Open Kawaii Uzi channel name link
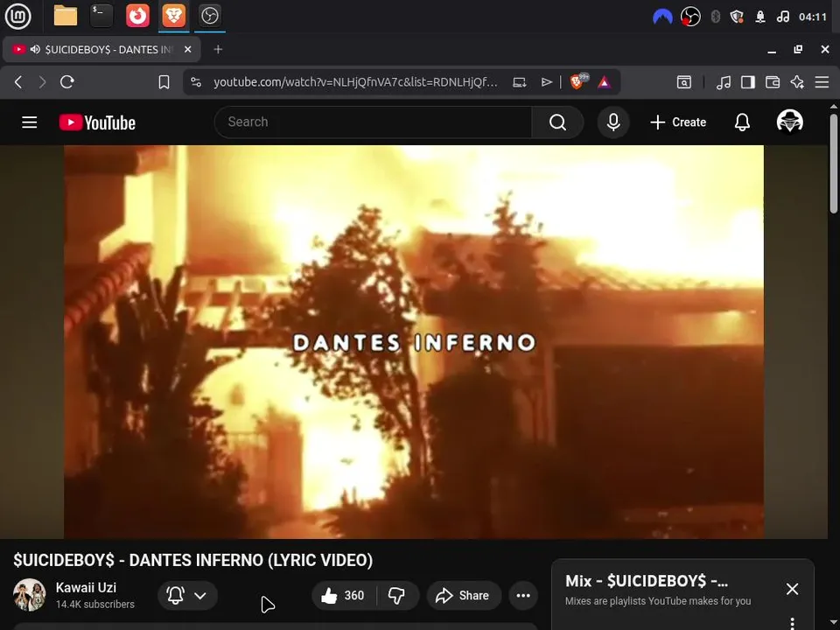 86,588
